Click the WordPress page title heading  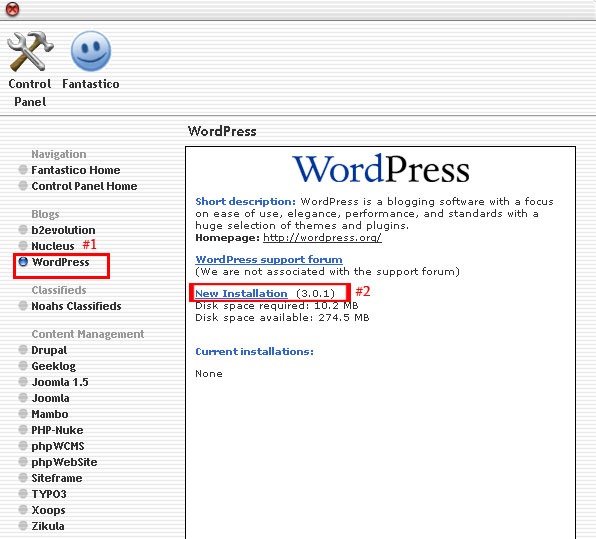point(222,131)
